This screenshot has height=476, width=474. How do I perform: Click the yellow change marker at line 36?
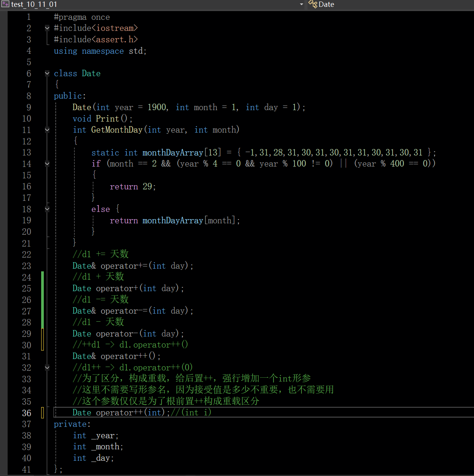43,413
